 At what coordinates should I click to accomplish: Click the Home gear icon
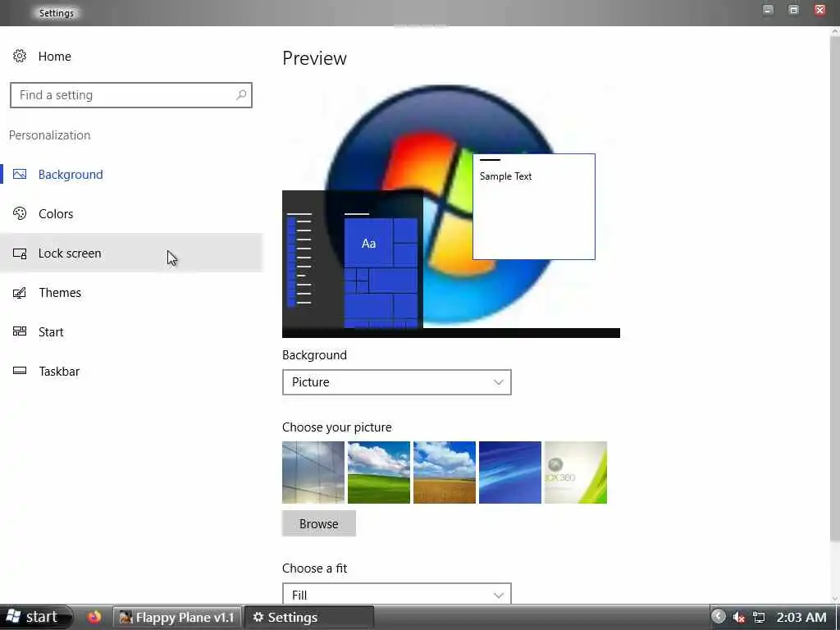20,57
